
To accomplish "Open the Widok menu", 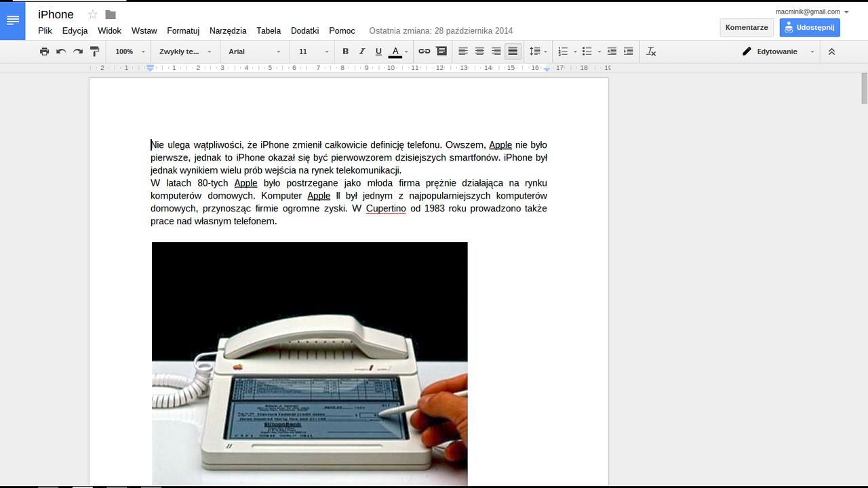I will pos(110,30).
